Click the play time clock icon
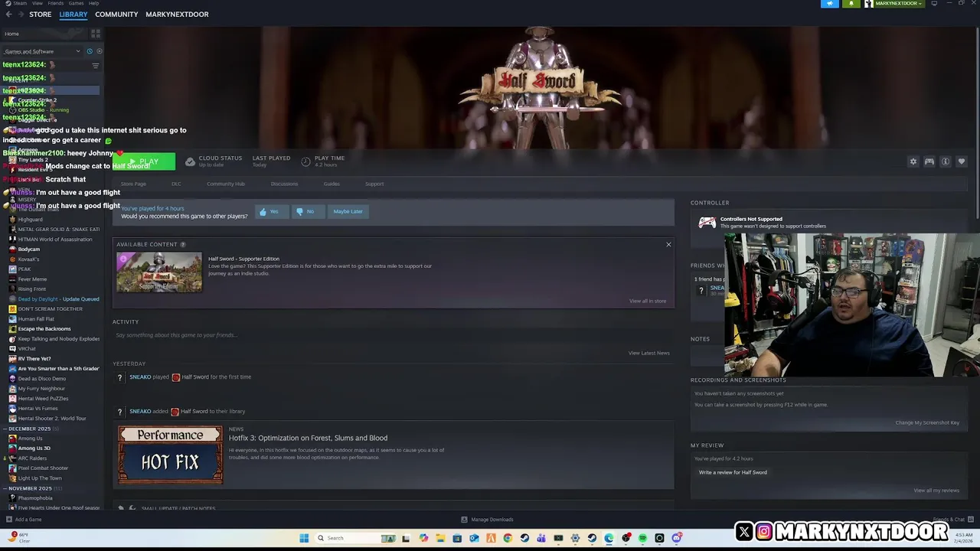 tap(305, 161)
